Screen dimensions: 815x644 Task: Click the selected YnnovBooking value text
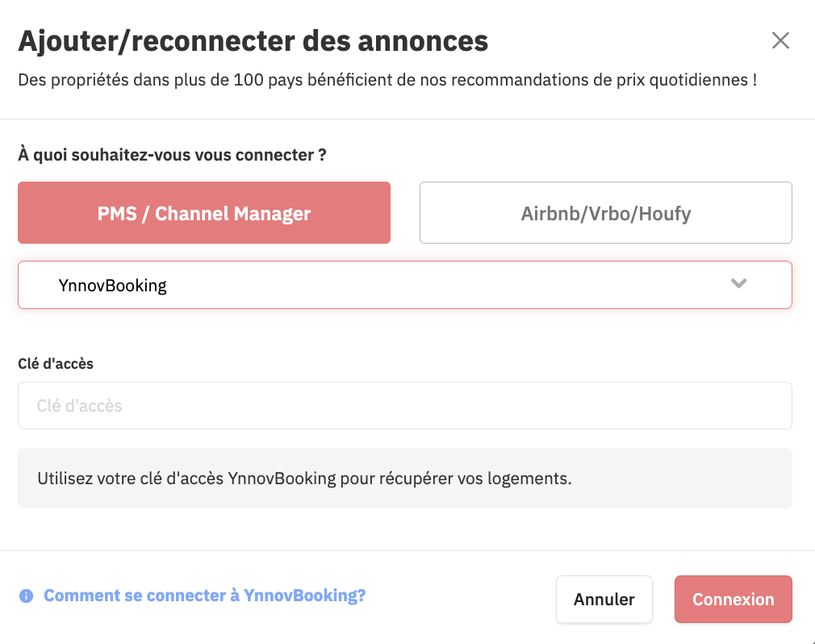coord(112,286)
